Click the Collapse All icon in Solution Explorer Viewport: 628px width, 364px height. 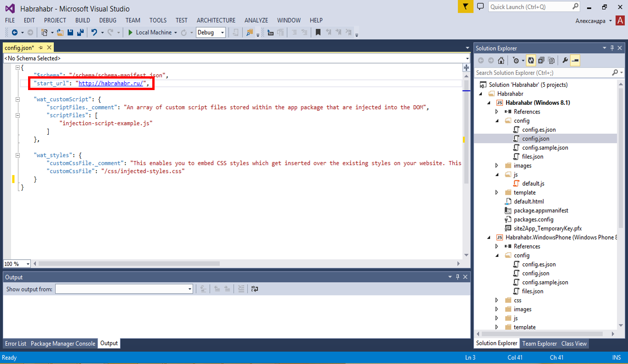[x=541, y=60]
